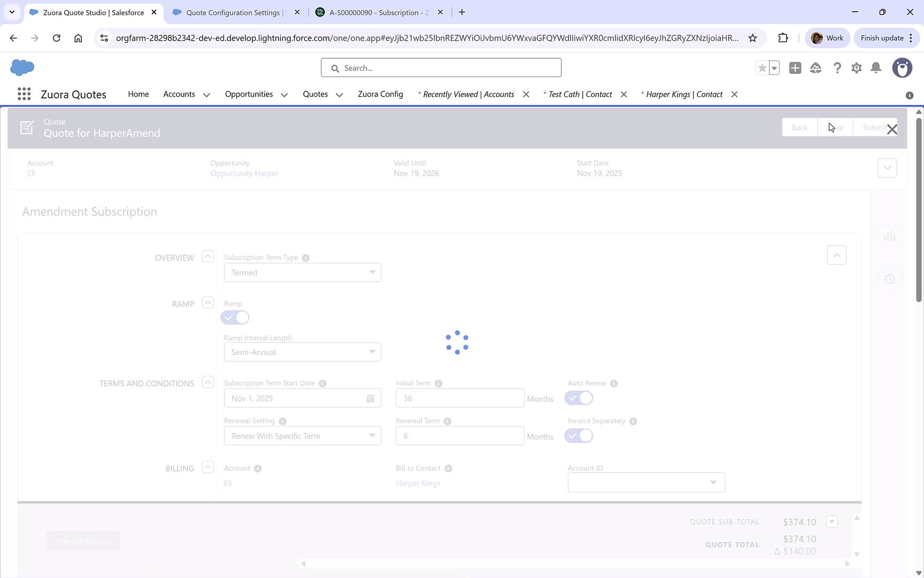Open Salesforce Setup gear icon
The height and width of the screenshot is (578, 924).
pos(856,68)
